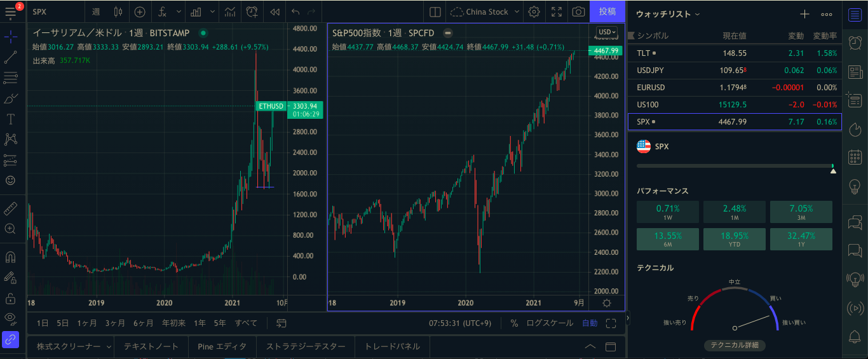
Task: Toggle ログスケール log scale
Action: 549,323
